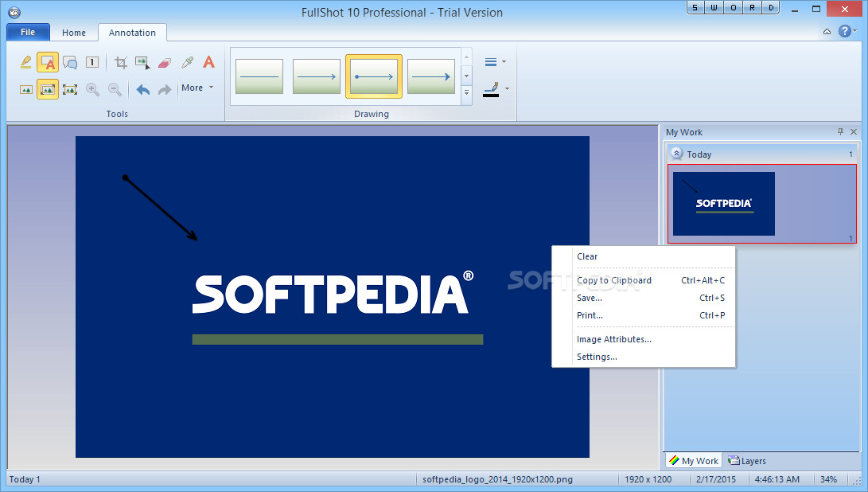
Task: Open the Help question mark menu
Action: (x=847, y=31)
